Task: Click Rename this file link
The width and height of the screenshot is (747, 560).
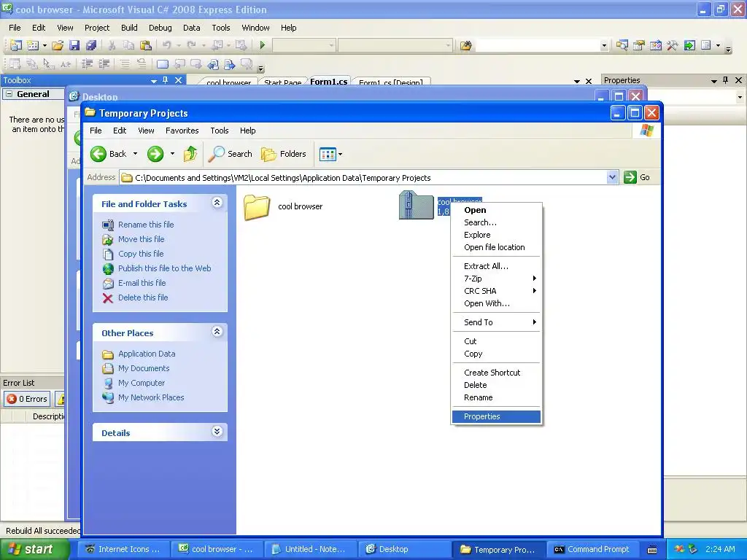Action: pos(146,225)
